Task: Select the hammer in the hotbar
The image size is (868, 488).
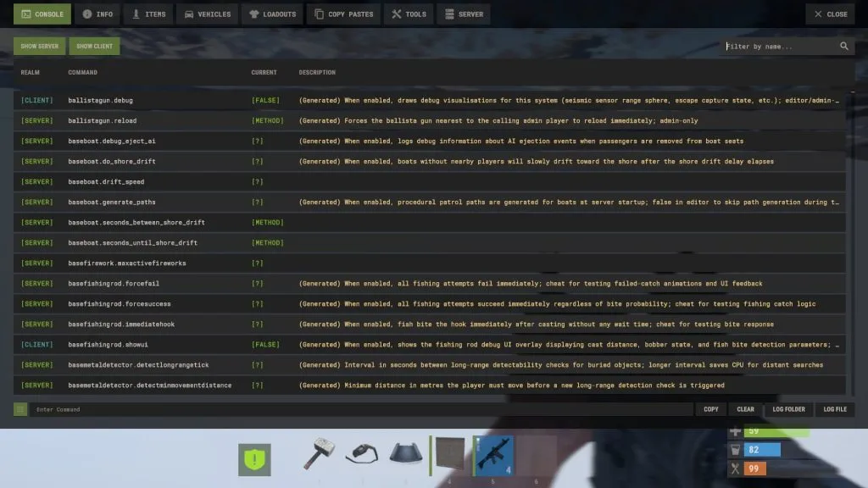Action: [319, 455]
